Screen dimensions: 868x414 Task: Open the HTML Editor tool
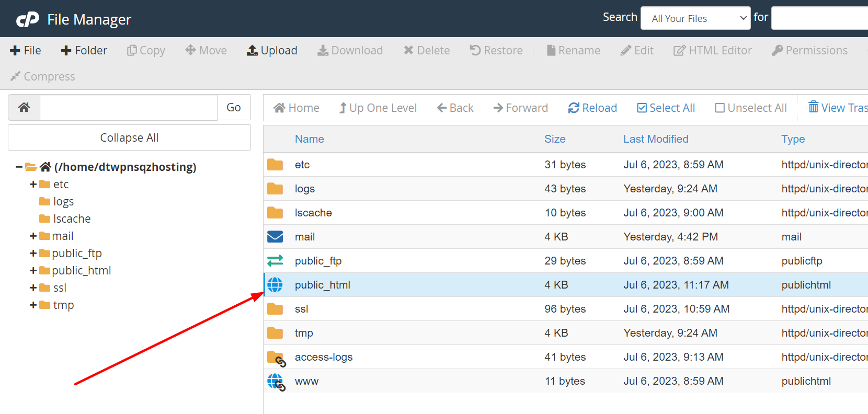tap(713, 50)
